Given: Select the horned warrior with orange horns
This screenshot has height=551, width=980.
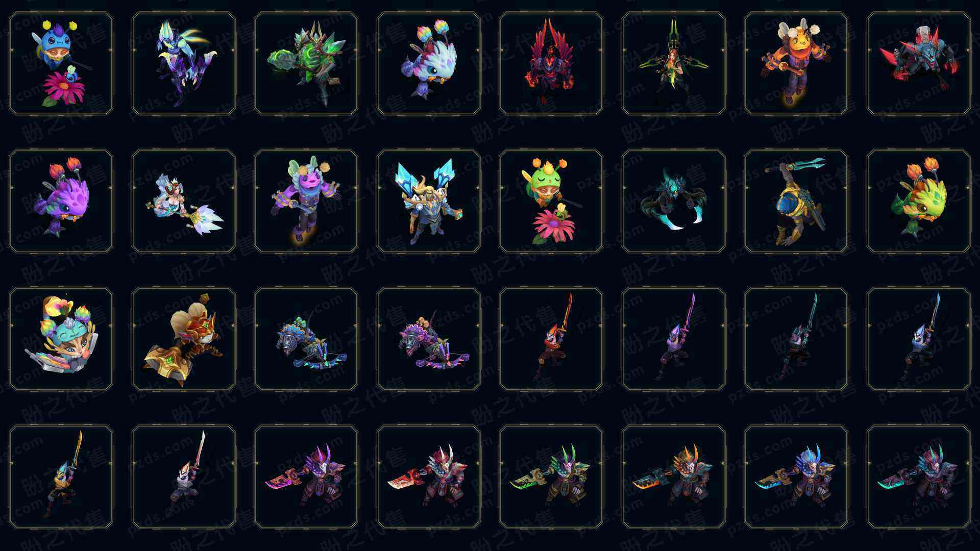Looking at the screenshot, I should (x=674, y=477).
